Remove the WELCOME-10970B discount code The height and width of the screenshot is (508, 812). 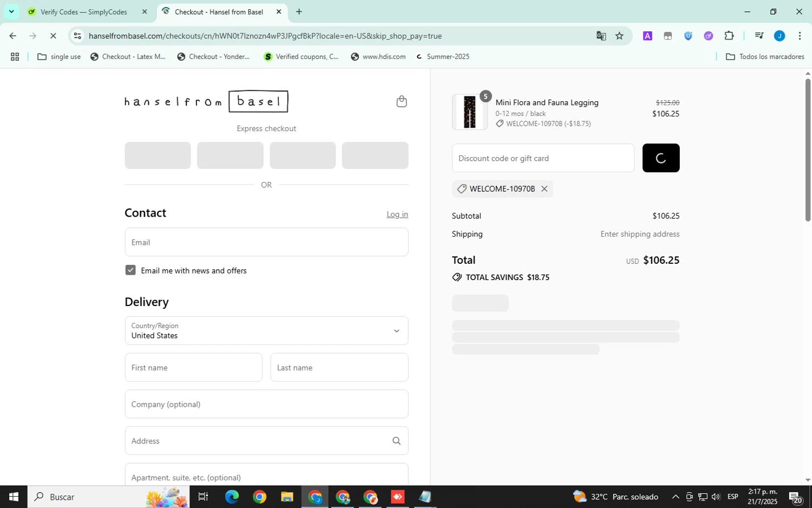coord(544,189)
